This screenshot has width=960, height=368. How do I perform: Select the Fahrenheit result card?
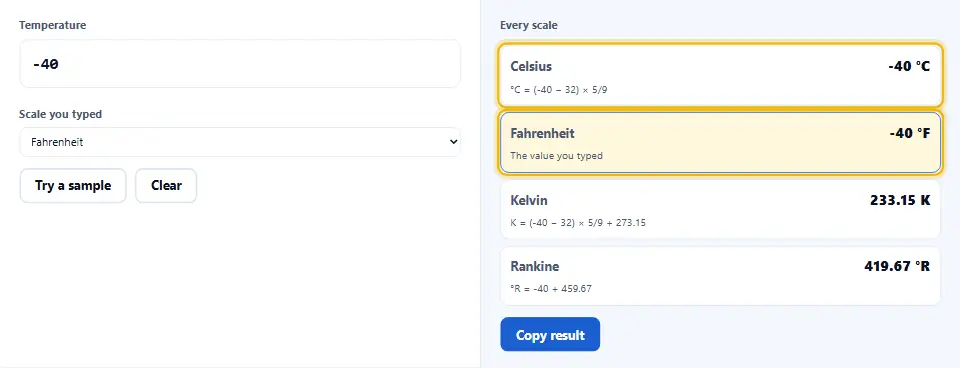tap(720, 142)
